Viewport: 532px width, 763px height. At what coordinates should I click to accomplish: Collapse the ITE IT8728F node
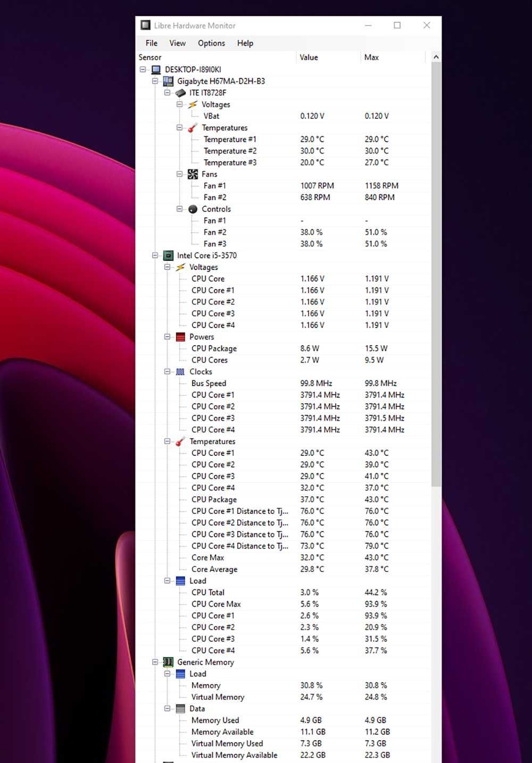[x=167, y=93]
